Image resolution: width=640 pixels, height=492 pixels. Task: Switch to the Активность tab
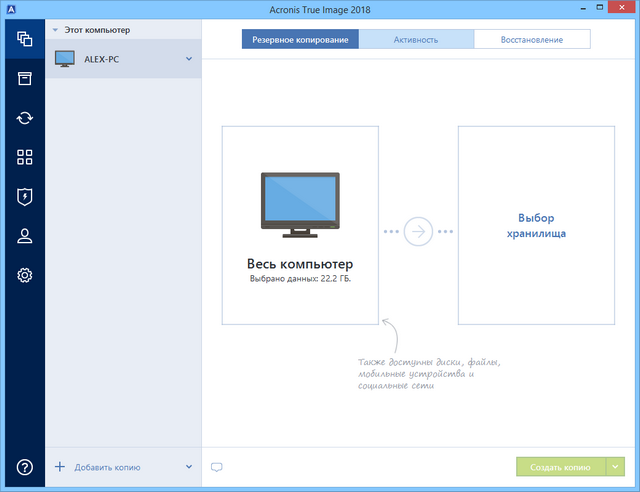[x=416, y=39]
